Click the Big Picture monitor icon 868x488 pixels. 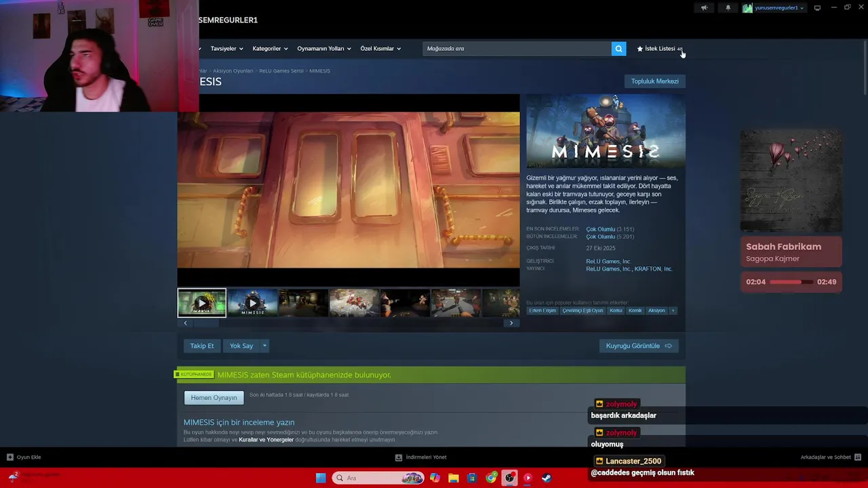point(817,7)
